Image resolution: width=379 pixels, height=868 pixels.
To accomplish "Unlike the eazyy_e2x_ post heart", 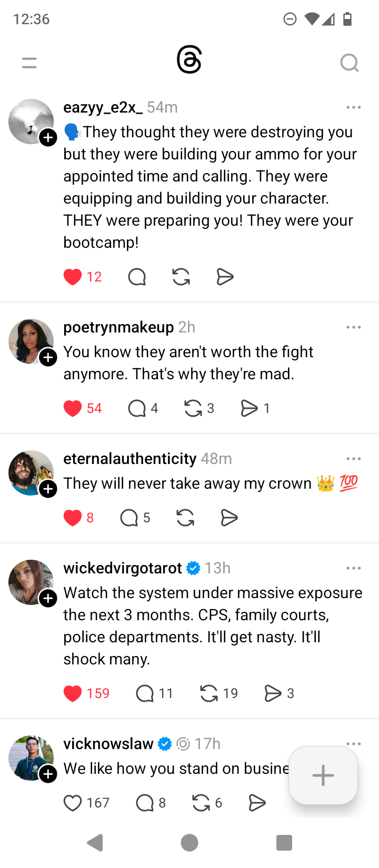I will (x=73, y=277).
